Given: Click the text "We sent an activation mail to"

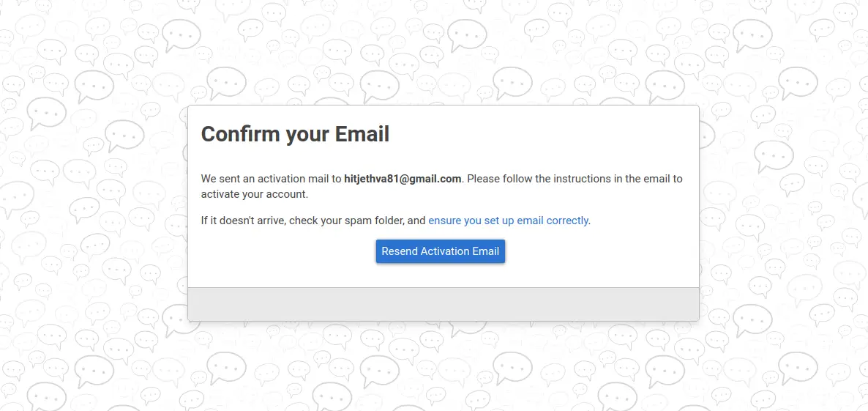Looking at the screenshot, I should click(272, 179).
